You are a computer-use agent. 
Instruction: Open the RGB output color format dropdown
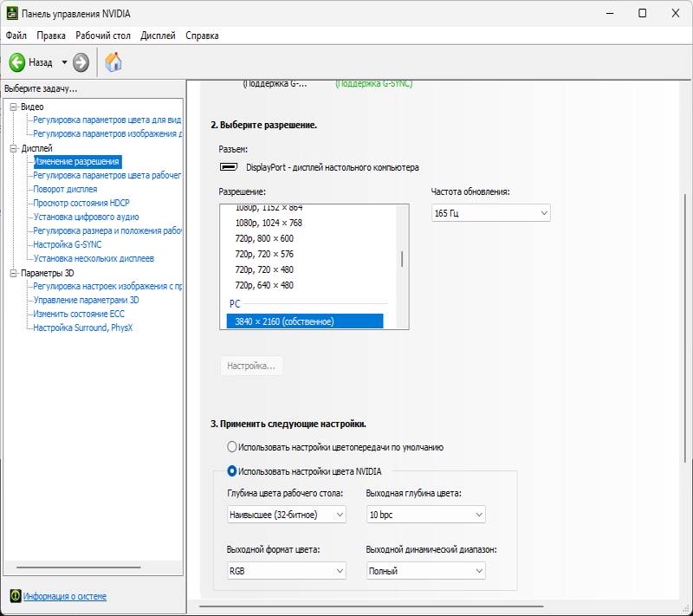[x=286, y=571]
